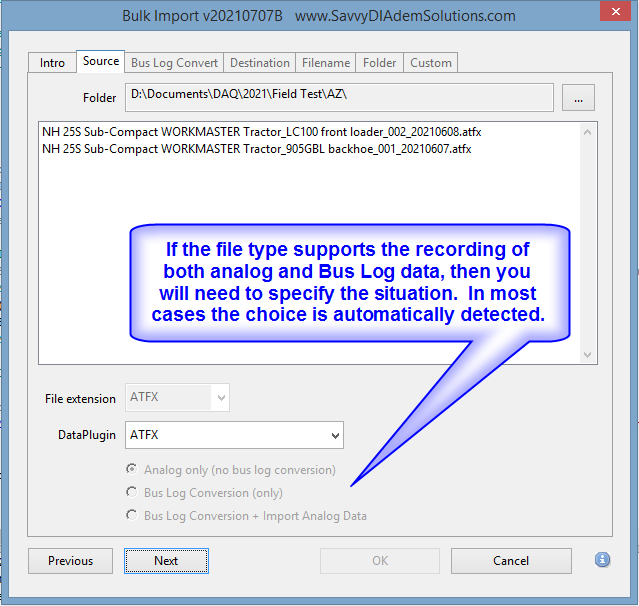Select the Custom tab
The width and height of the screenshot is (639, 606).
point(431,63)
